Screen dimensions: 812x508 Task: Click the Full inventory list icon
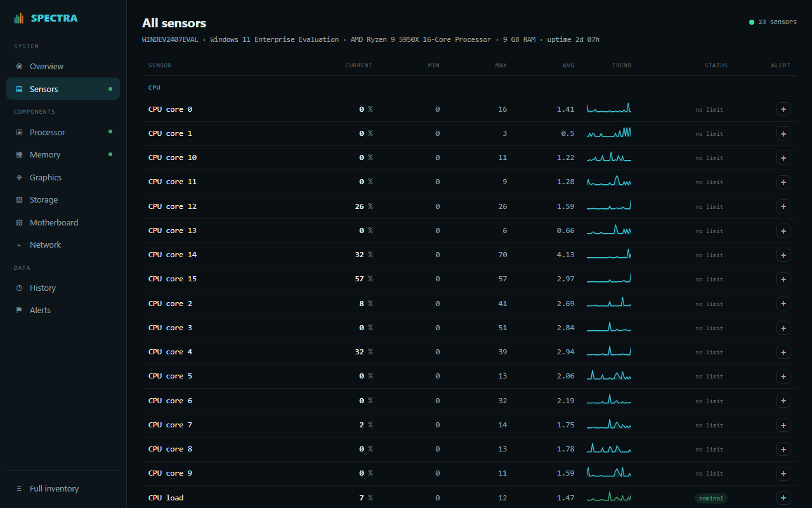[19, 488]
